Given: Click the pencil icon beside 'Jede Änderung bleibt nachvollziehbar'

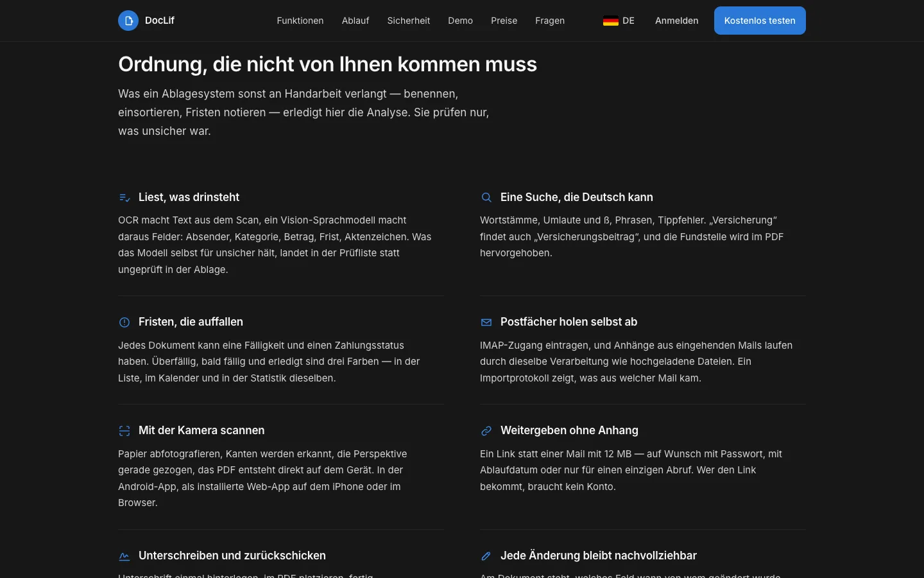Looking at the screenshot, I should 486,556.
